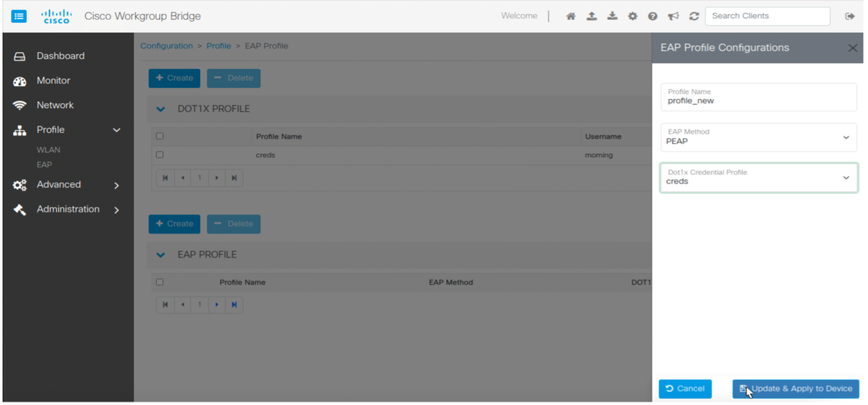868x405 pixels.
Task: Click Create button above EAP PROFILE
Action: coord(174,224)
